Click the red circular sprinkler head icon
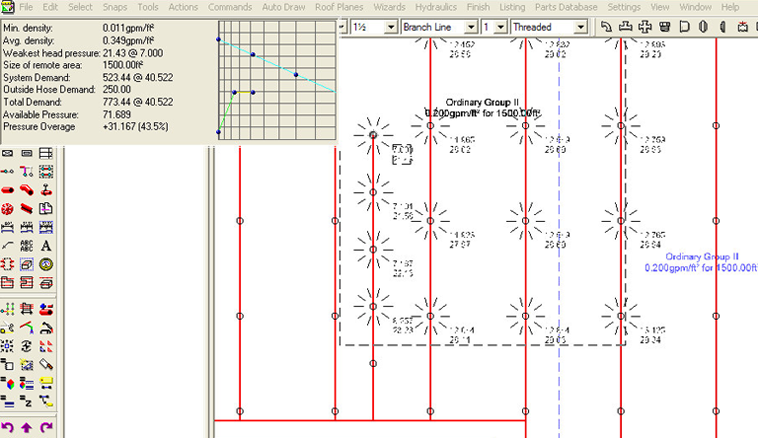Viewport: 758px width, 438px height. point(8,208)
